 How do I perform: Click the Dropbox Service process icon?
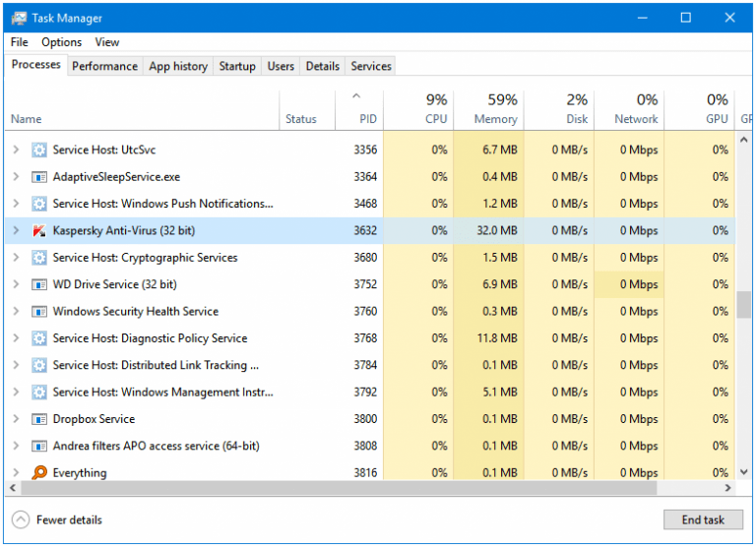coord(39,419)
